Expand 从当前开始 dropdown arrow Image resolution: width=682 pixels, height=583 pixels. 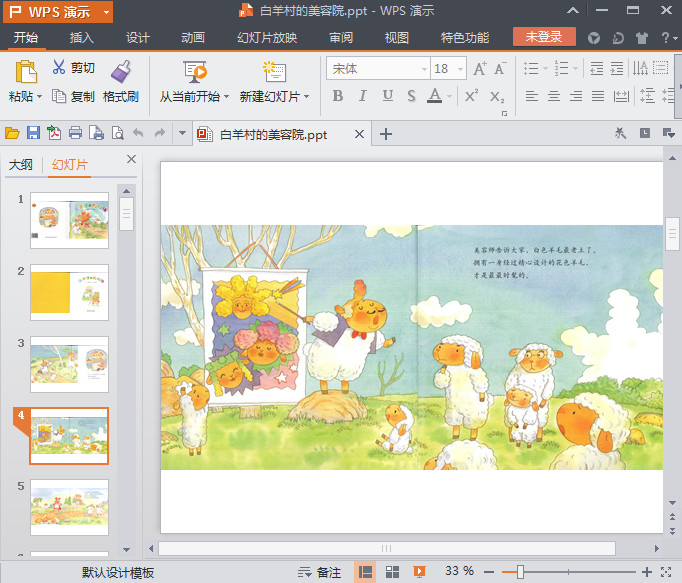pos(226,97)
